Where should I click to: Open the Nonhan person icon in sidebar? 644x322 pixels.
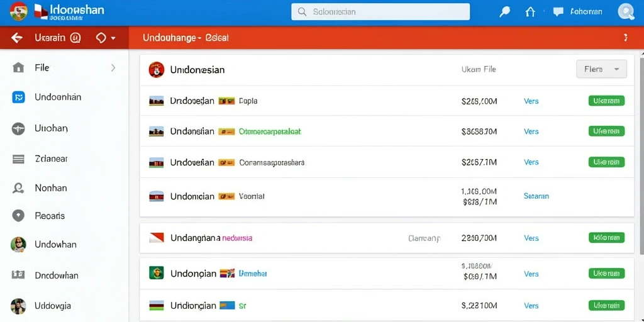point(18,189)
